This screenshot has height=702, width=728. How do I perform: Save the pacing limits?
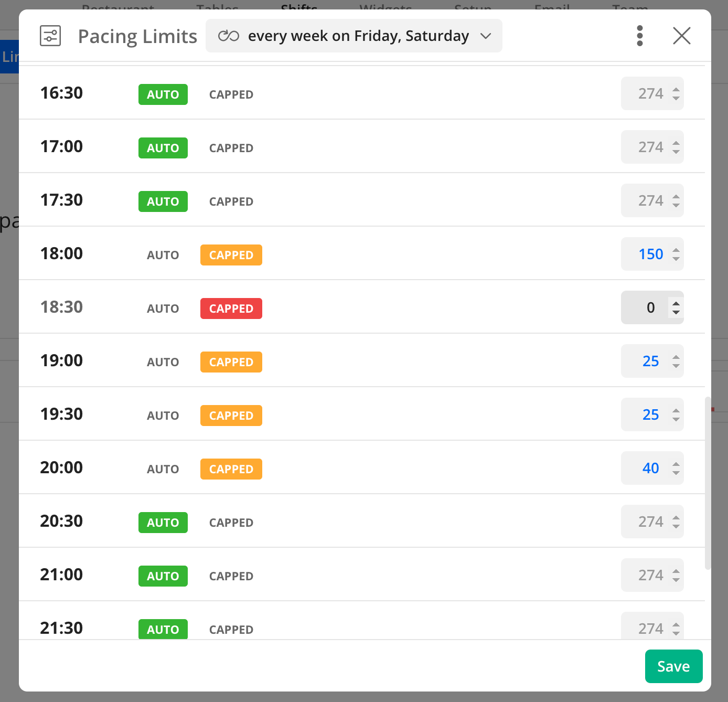(673, 666)
